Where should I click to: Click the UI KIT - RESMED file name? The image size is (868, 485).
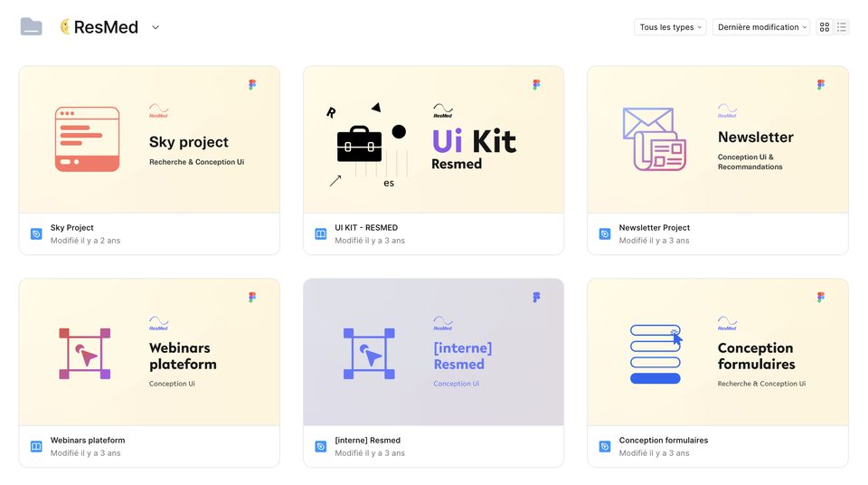366,227
